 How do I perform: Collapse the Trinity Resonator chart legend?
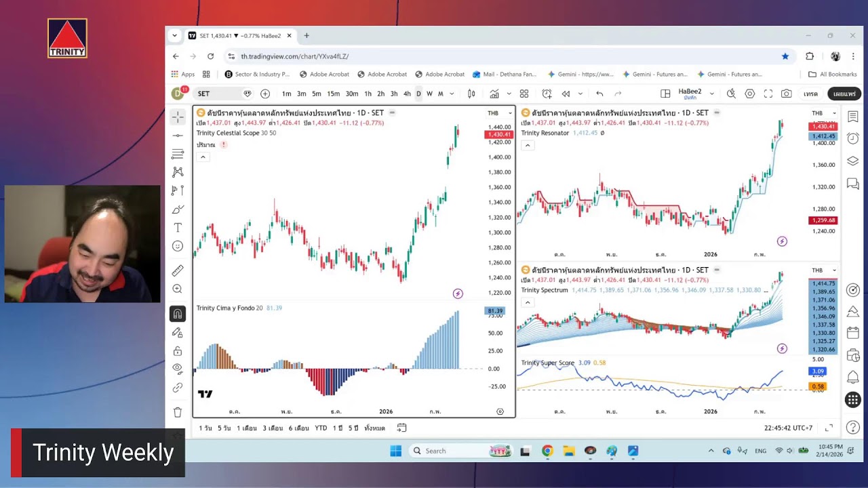[x=527, y=145]
